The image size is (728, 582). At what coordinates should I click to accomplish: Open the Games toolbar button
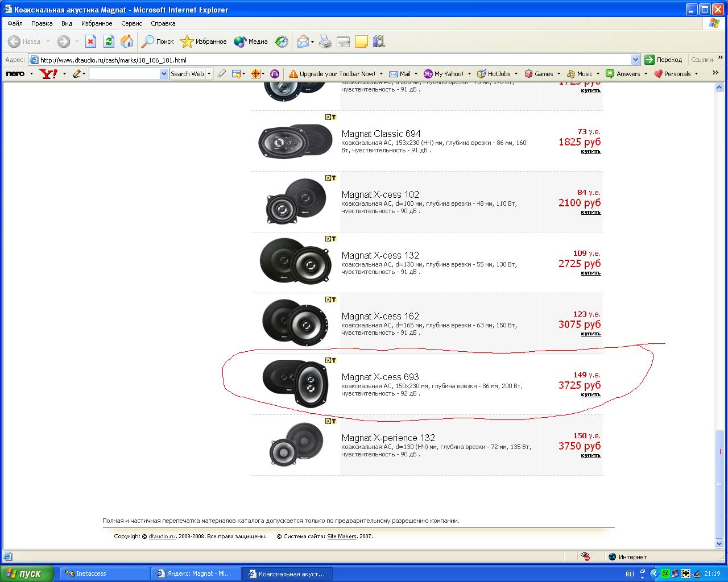pos(539,74)
